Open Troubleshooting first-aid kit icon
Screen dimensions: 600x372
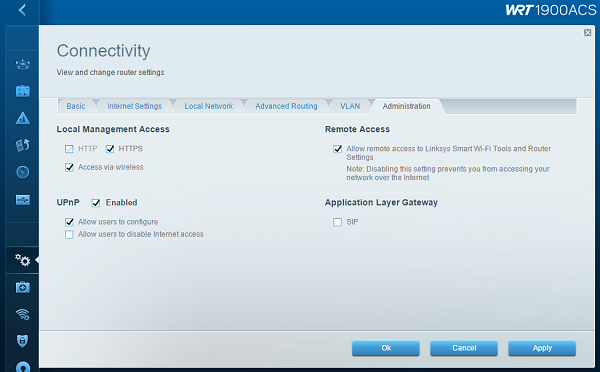point(23,287)
